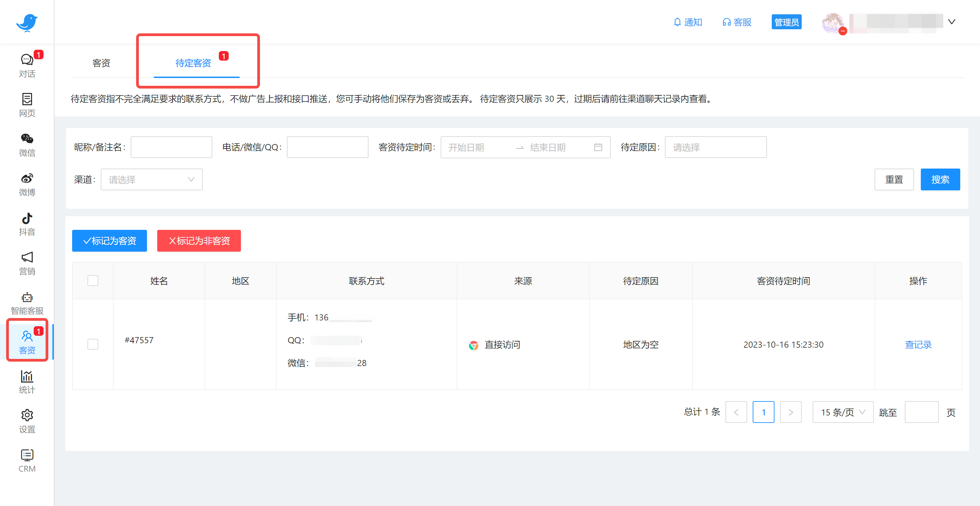Select the 网页 channel icon
Image resolution: width=980 pixels, height=506 pixels.
(27, 105)
